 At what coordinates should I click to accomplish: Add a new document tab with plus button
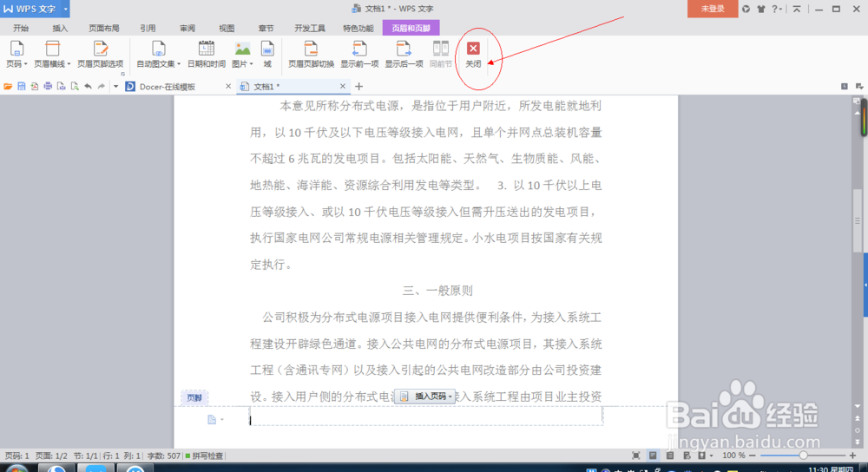coord(358,86)
